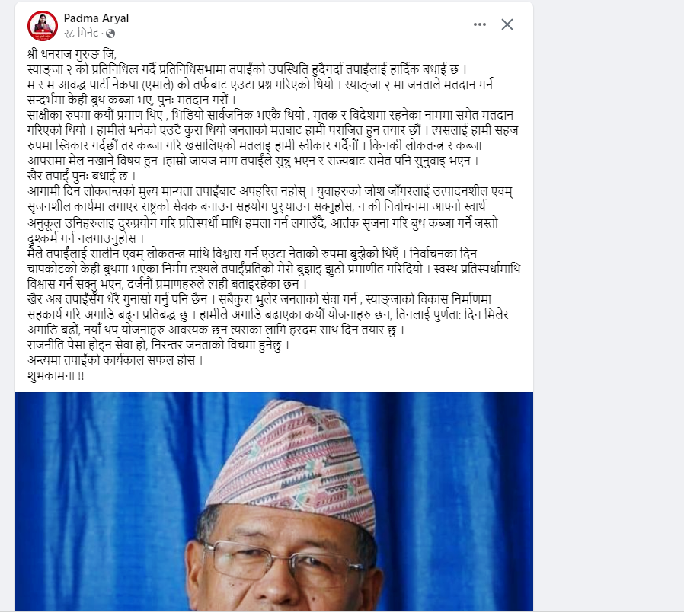684x616 pixels.
Task: Click the line खैर तपाईं पुनः बधाई छ
Action: (x=82, y=177)
